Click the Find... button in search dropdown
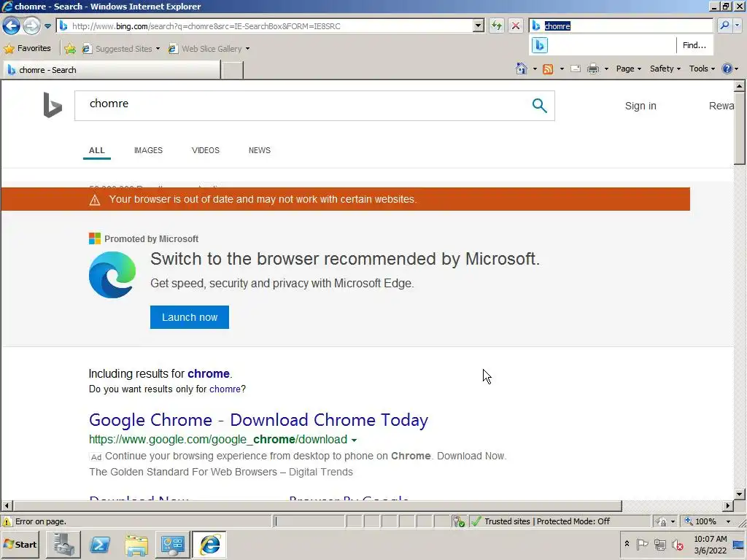Screen dimensions: 747x560 pyautogui.click(x=694, y=45)
